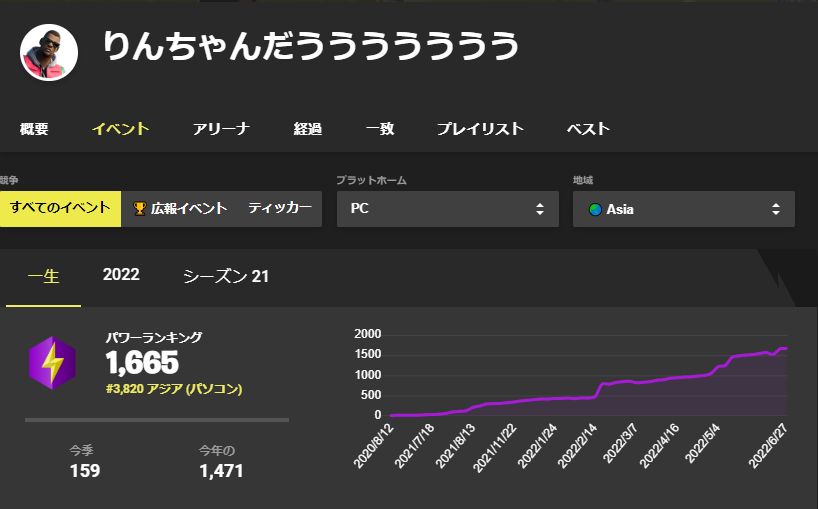Click the progress bar under power ranking
Viewport: 818px width, 509px height.
pyautogui.click(x=157, y=420)
